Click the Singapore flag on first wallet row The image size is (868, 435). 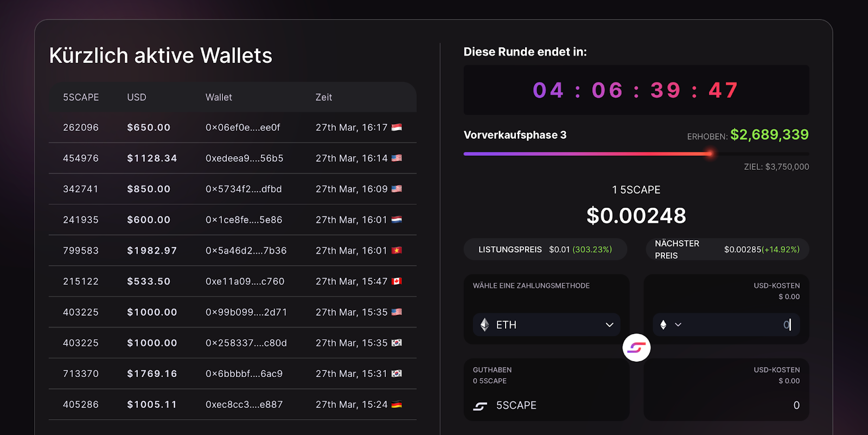point(397,127)
